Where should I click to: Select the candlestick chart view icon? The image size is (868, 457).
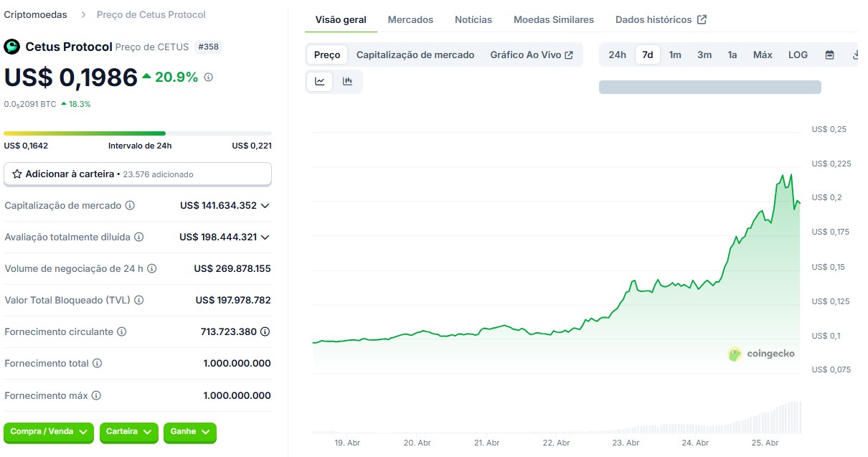pyautogui.click(x=347, y=81)
